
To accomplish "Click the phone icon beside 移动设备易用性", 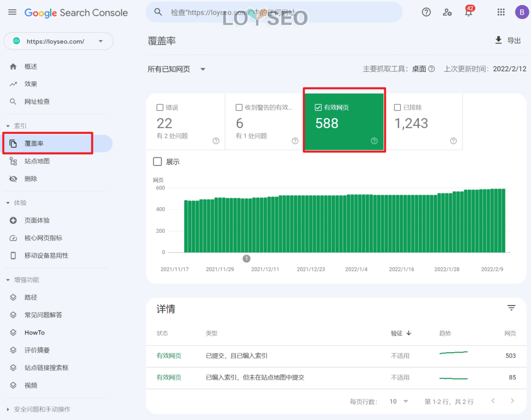I will (x=13, y=256).
